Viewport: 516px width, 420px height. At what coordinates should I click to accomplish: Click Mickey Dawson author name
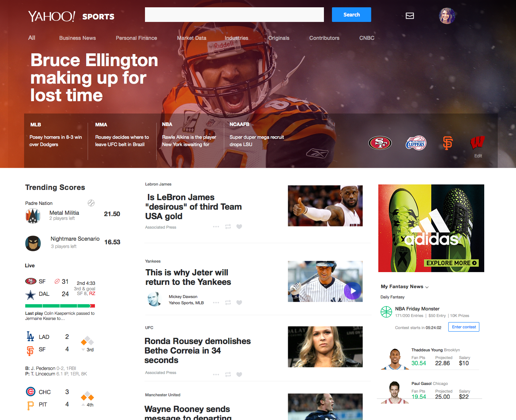tap(183, 297)
